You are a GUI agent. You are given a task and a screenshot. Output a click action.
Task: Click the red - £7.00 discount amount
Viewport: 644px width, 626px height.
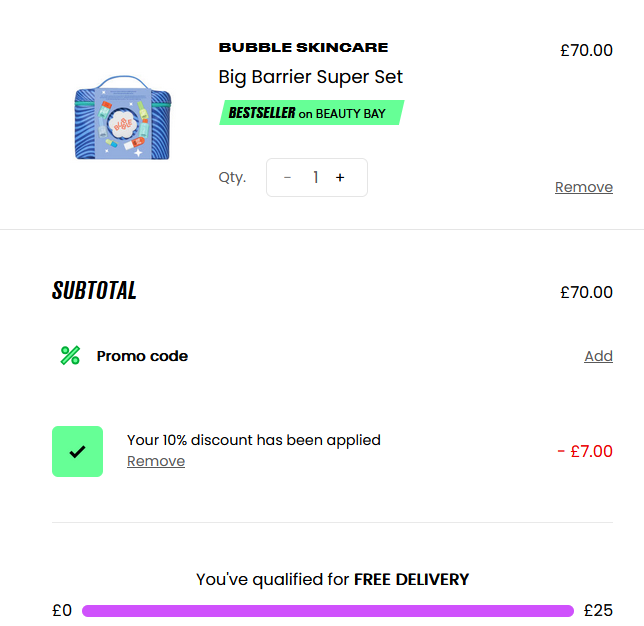[585, 451]
